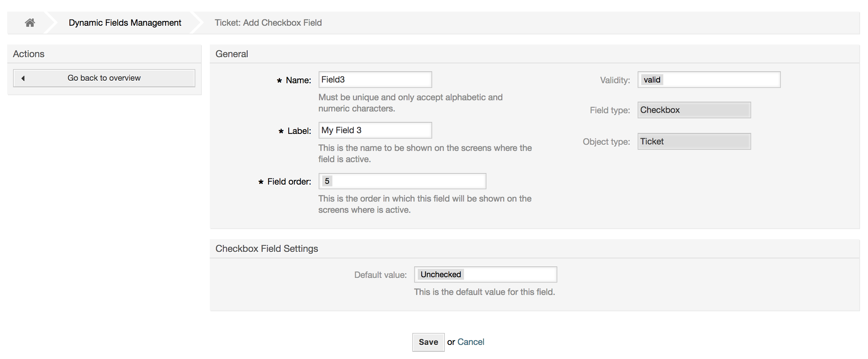Open the Field order dropdown

402,181
